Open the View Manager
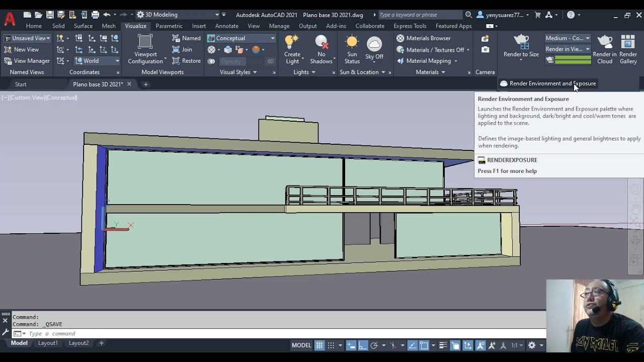Viewport: 644px width, 362px height. (x=27, y=61)
